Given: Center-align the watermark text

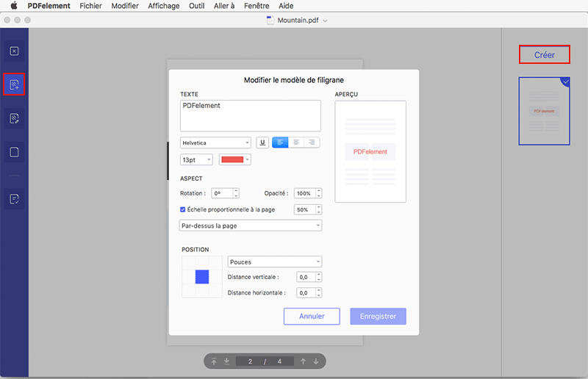Looking at the screenshot, I should (x=296, y=142).
